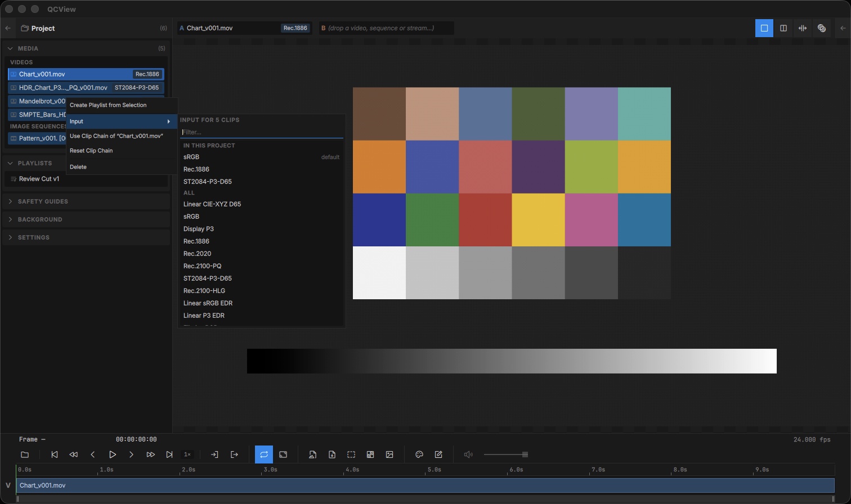Viewport: 851px width, 504px height.
Task: Open the color palette tool
Action: click(419, 454)
